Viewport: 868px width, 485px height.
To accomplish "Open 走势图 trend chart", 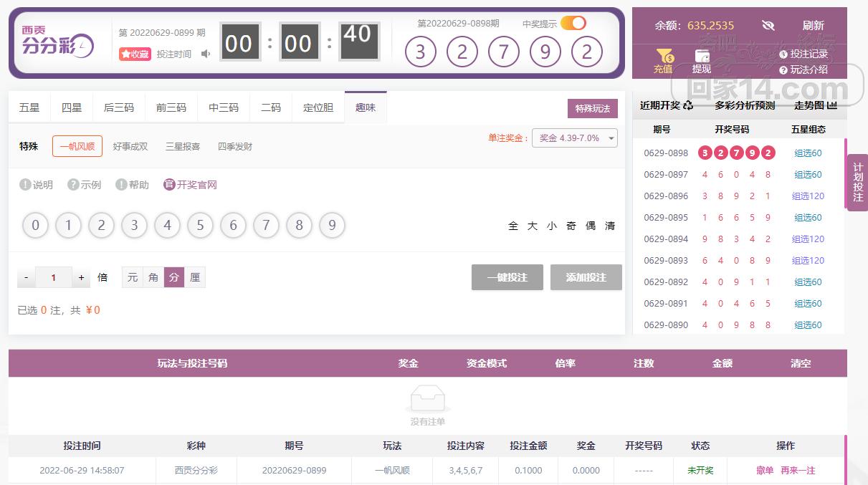I will point(816,105).
